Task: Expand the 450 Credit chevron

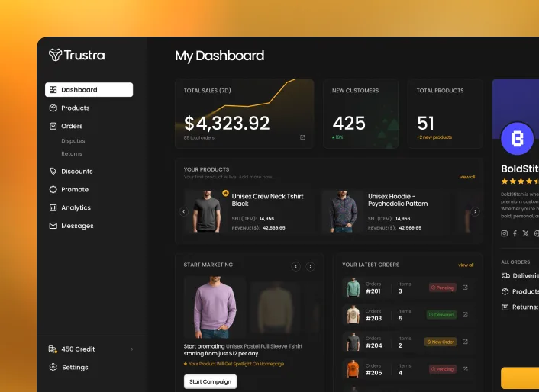Action: (132, 349)
